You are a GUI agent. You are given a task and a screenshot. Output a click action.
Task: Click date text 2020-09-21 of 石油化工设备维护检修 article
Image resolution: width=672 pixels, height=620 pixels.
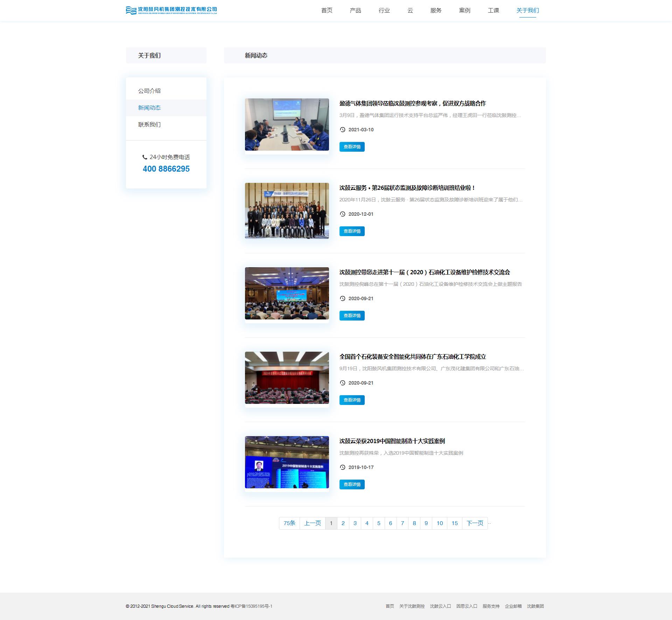tap(361, 298)
